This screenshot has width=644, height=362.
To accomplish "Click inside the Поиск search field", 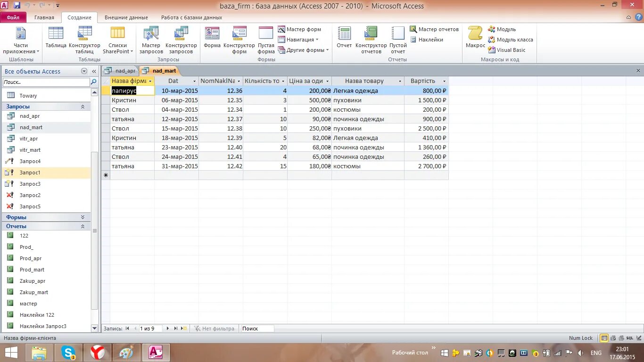I will click(x=257, y=328).
